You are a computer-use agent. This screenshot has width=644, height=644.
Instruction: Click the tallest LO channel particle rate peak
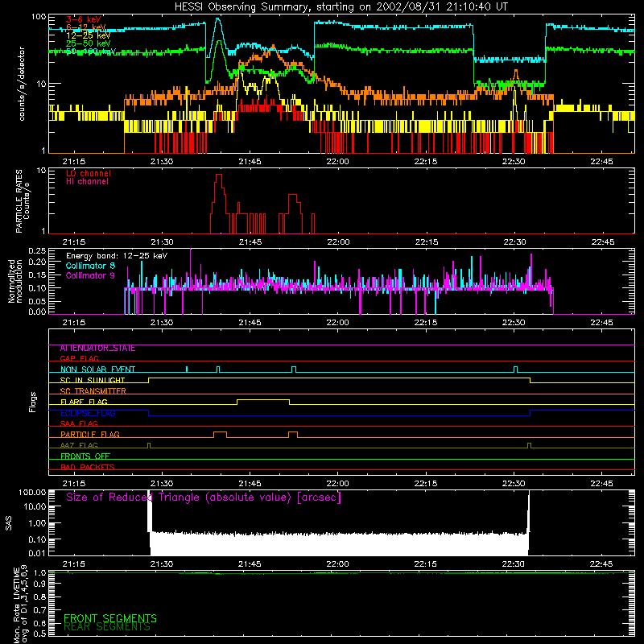[219, 175]
